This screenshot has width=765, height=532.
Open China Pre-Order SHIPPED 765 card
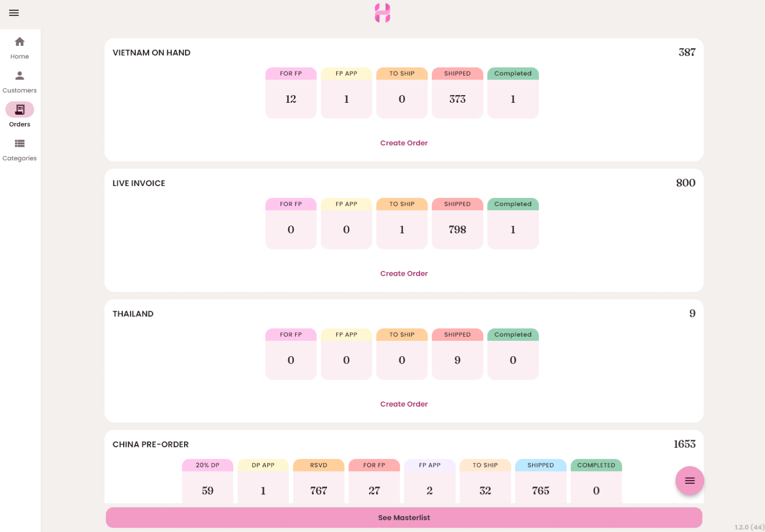541,481
